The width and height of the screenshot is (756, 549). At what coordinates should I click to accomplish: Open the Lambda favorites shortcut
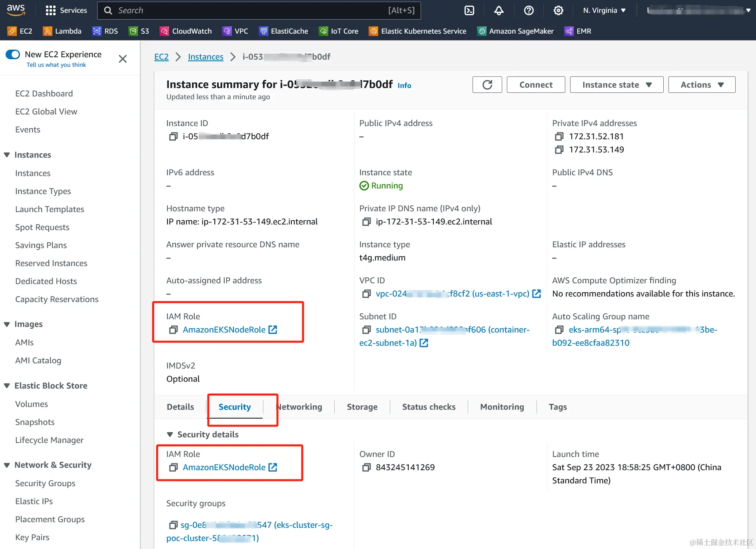[62, 31]
